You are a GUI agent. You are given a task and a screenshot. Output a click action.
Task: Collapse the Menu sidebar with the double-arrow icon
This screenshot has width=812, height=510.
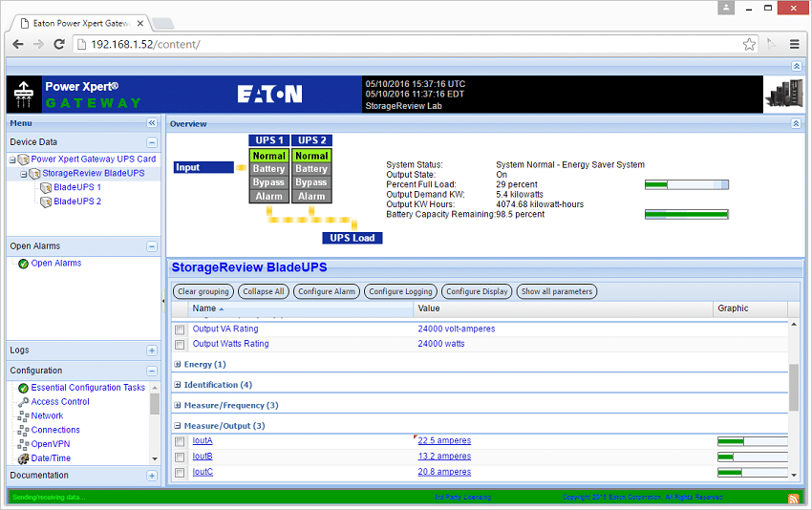(x=152, y=122)
